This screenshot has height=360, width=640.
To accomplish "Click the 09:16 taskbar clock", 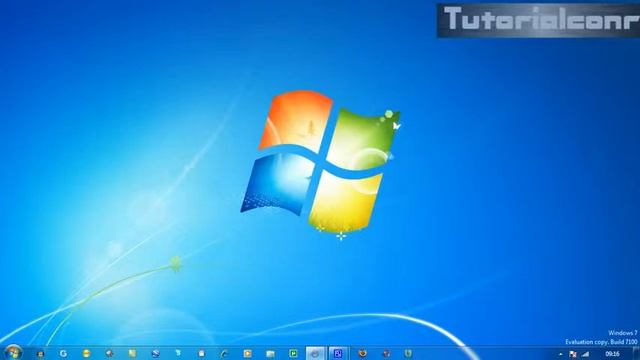I will pos(612,354).
